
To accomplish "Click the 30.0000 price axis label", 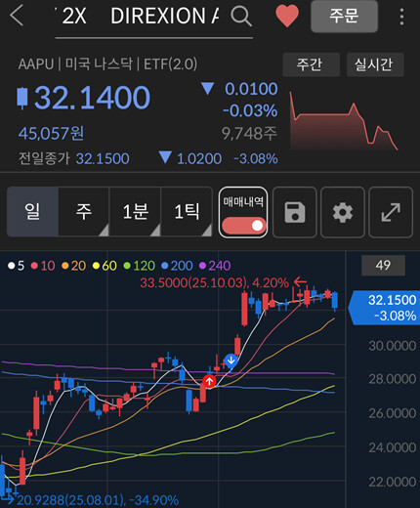I will (x=393, y=346).
